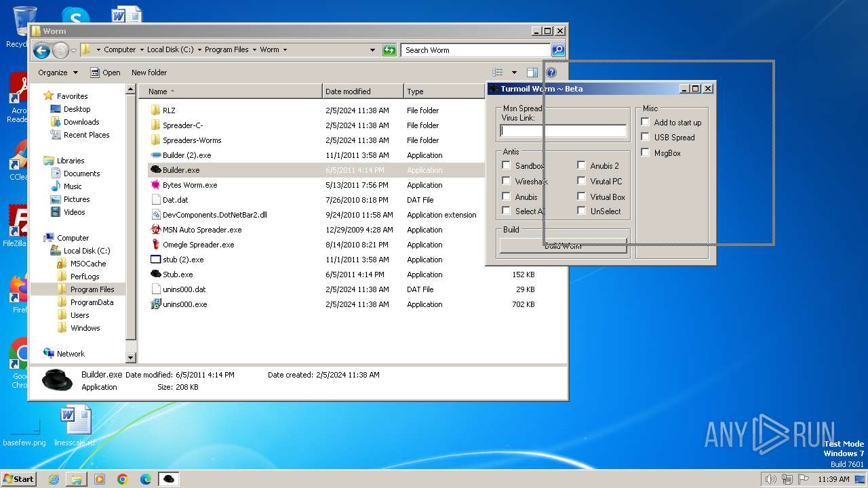The height and width of the screenshot is (488, 868).
Task: Expand the Computer breadcrumb arrow
Action: (x=141, y=50)
